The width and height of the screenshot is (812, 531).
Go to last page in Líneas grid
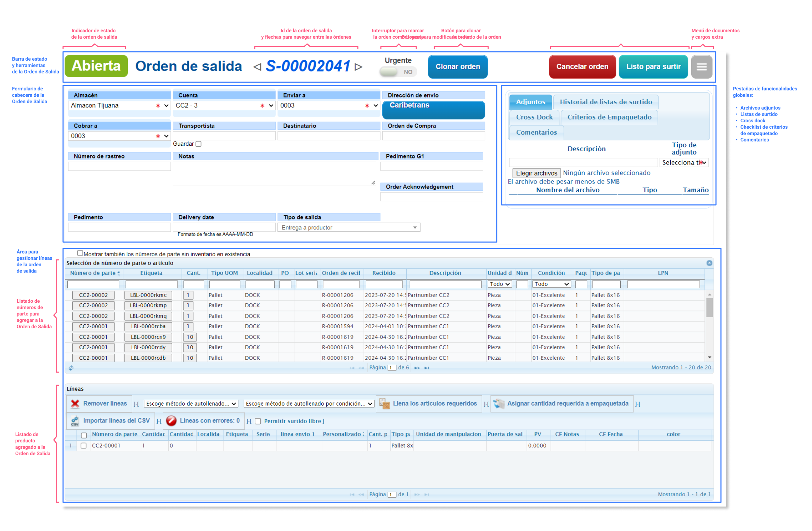427,494
